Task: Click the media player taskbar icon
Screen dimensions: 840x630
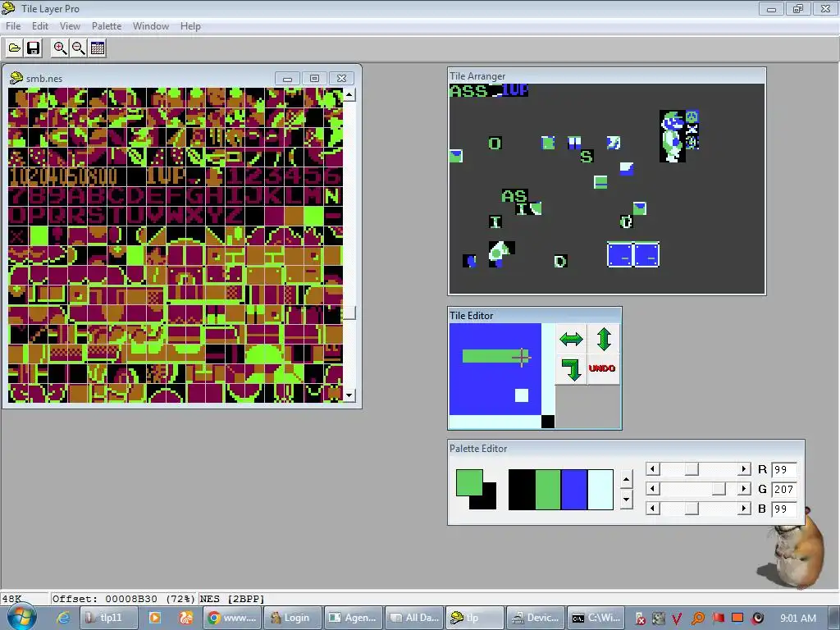Action: coord(155,618)
